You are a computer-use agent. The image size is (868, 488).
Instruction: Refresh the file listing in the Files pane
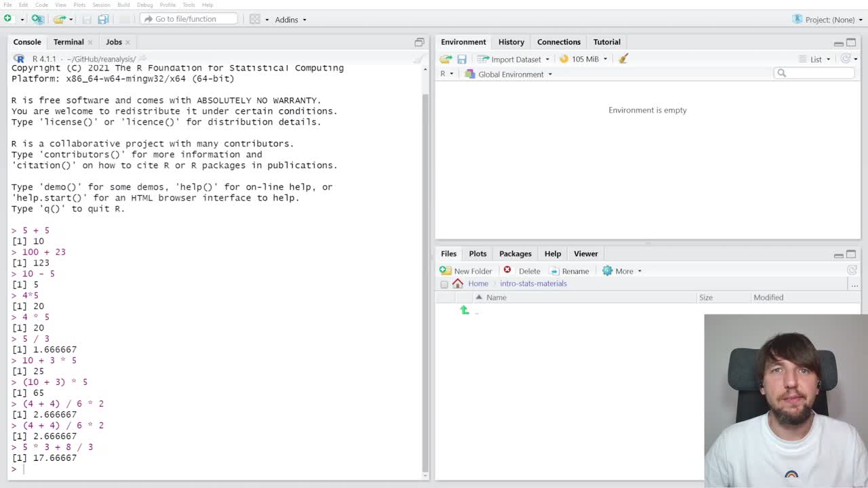point(852,269)
